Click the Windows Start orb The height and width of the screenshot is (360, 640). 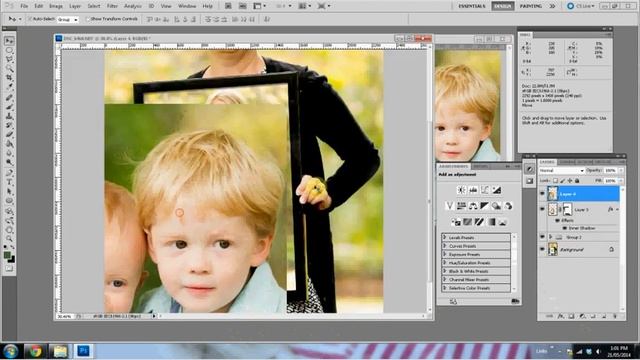point(11,351)
